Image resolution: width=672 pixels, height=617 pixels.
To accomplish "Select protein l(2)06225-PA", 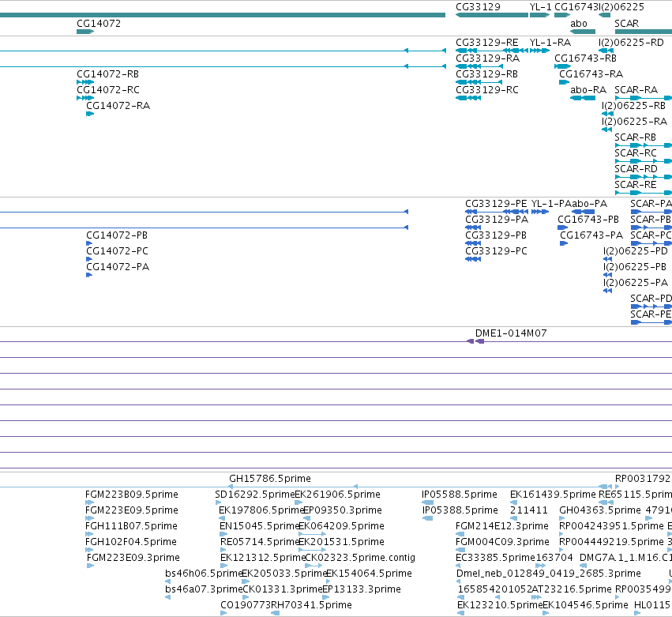I will (x=607, y=291).
